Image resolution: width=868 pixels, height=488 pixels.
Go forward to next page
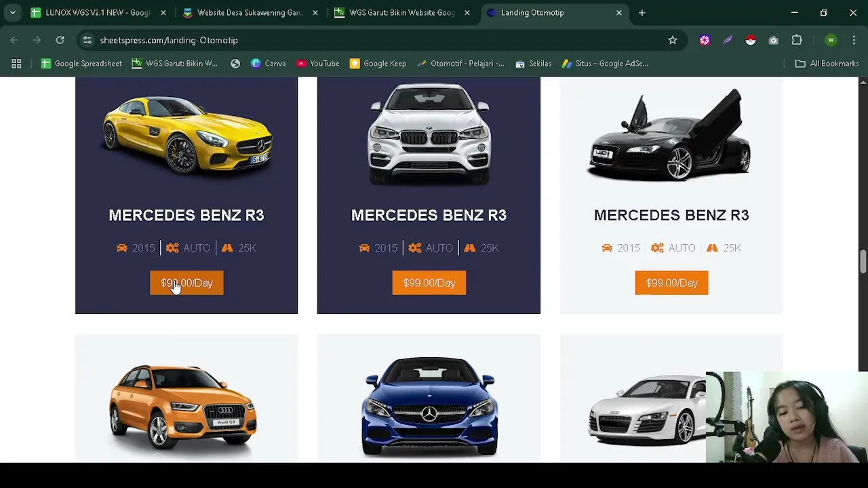(x=37, y=40)
